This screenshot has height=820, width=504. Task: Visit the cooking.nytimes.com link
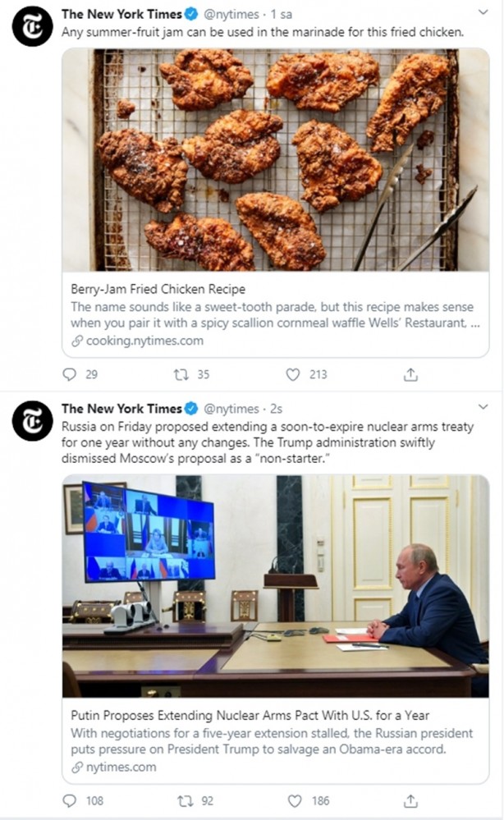(138, 341)
